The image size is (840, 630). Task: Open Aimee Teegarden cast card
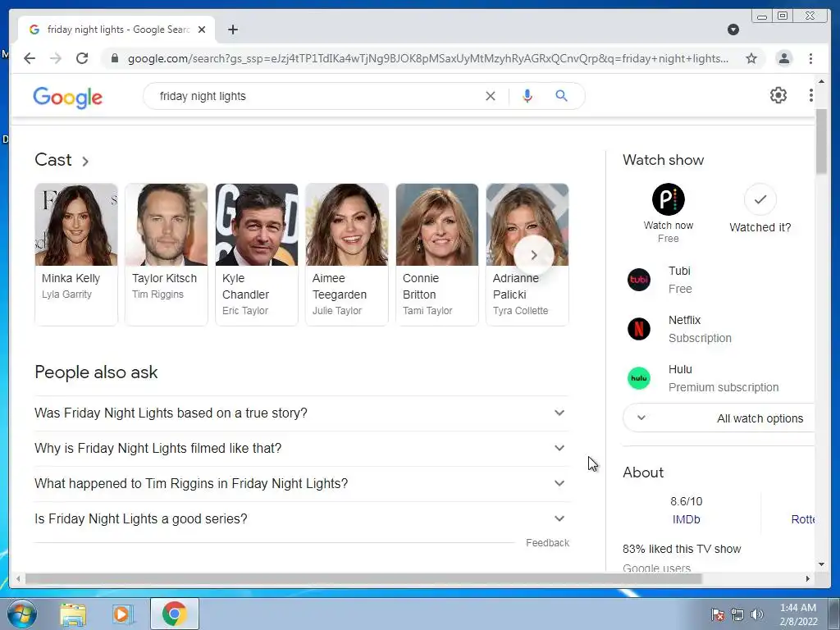[x=347, y=254]
